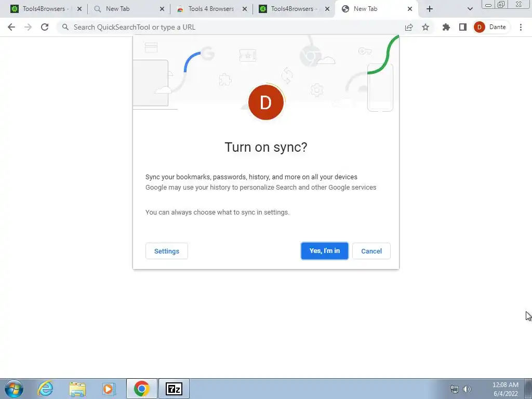Click the Turn on sync? heading

pyautogui.click(x=266, y=147)
